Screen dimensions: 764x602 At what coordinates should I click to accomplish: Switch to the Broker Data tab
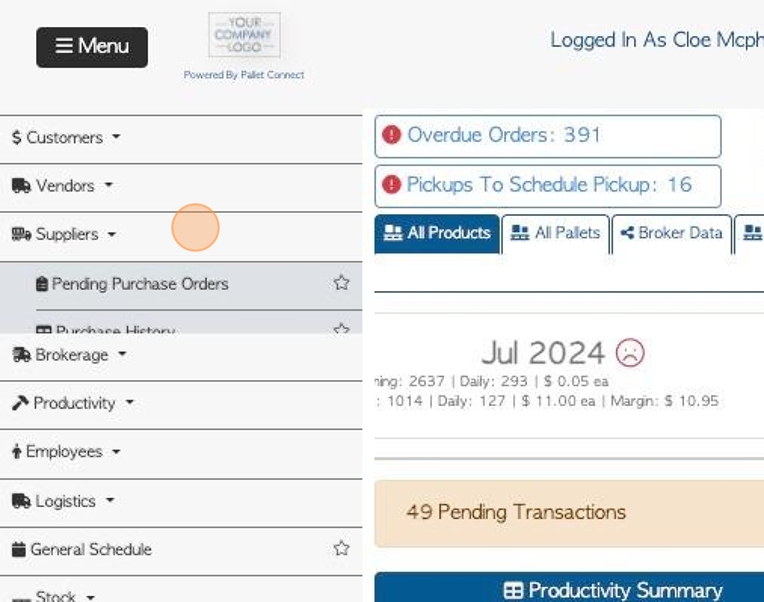(x=672, y=234)
